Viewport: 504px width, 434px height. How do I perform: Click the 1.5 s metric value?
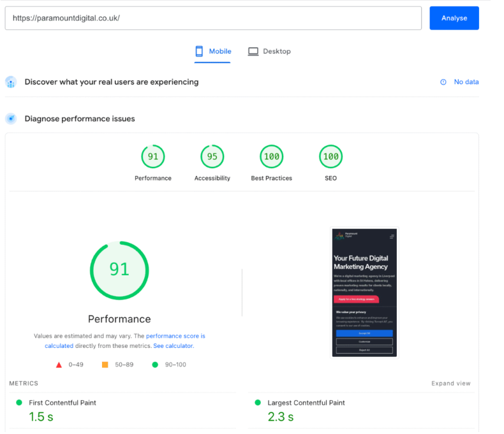coord(41,417)
